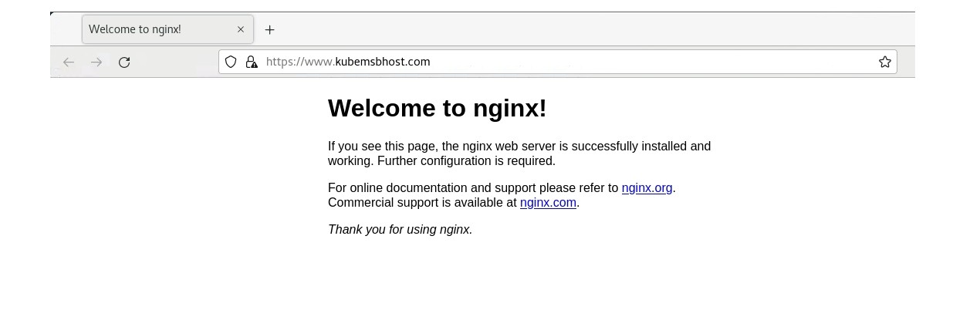Open the nginx.com link
980x327 pixels.
coord(548,202)
